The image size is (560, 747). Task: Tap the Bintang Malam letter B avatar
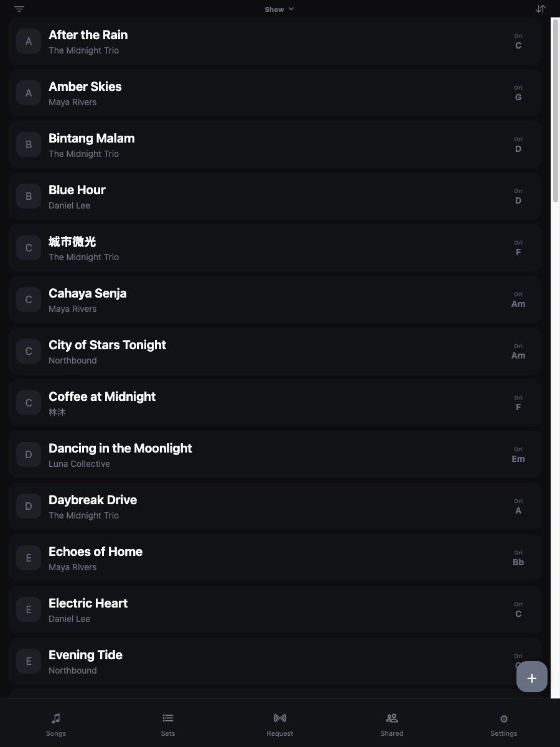[29, 144]
